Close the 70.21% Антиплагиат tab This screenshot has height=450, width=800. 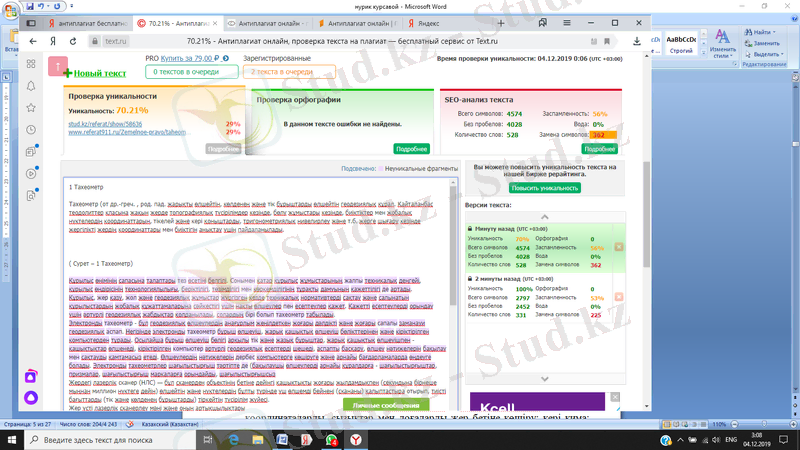click(215, 23)
